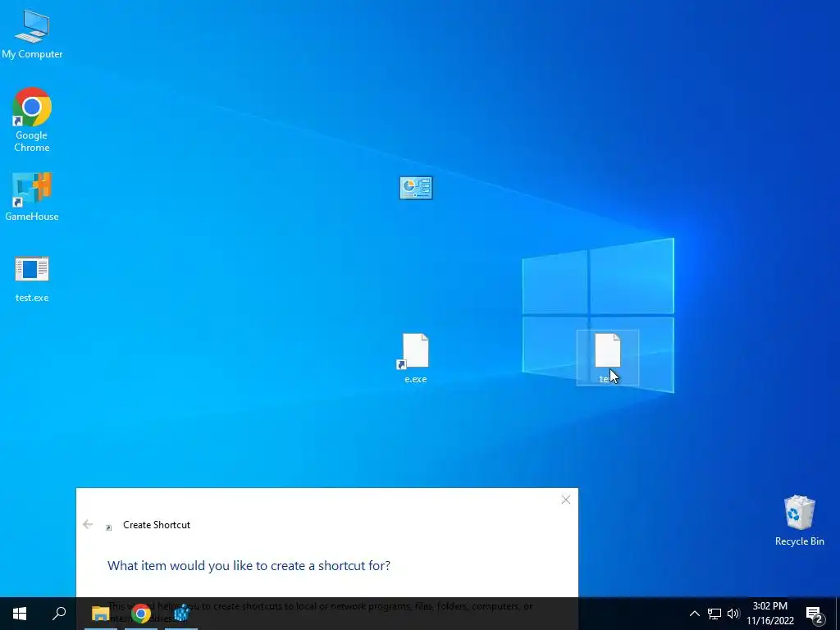Click the back arrow in Create Shortcut
The image size is (840, 630).
coord(88,524)
